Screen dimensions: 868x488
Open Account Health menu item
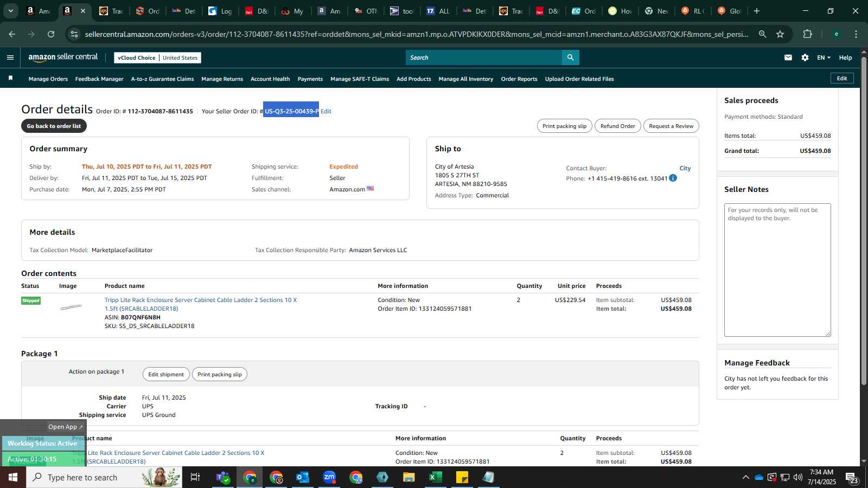point(270,79)
